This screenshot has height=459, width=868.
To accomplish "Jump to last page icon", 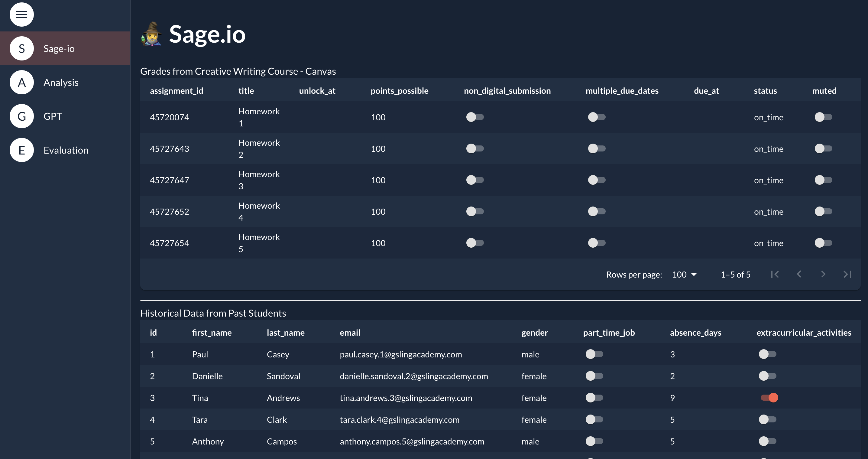I will 847,274.
